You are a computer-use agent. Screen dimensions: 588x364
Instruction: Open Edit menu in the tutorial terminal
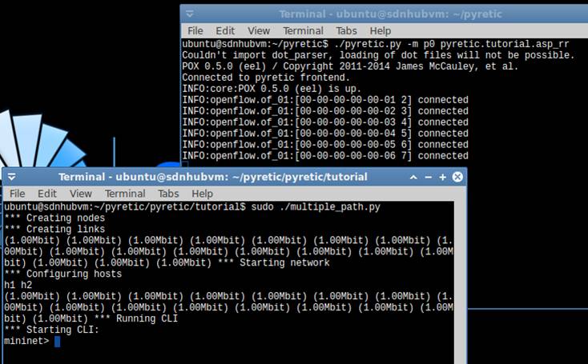[x=47, y=194]
